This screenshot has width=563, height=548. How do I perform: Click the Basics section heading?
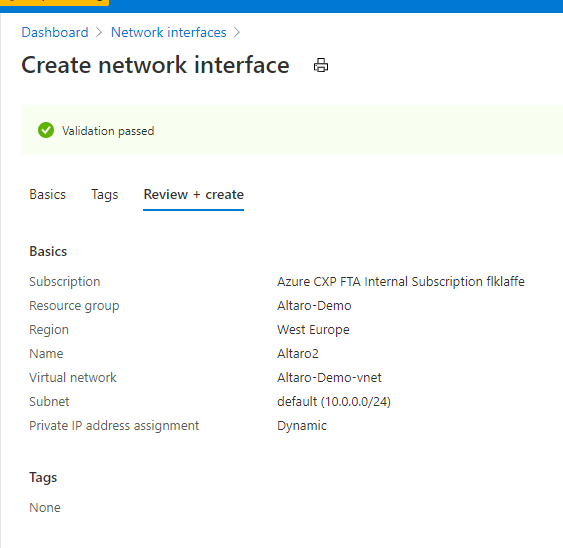48,251
